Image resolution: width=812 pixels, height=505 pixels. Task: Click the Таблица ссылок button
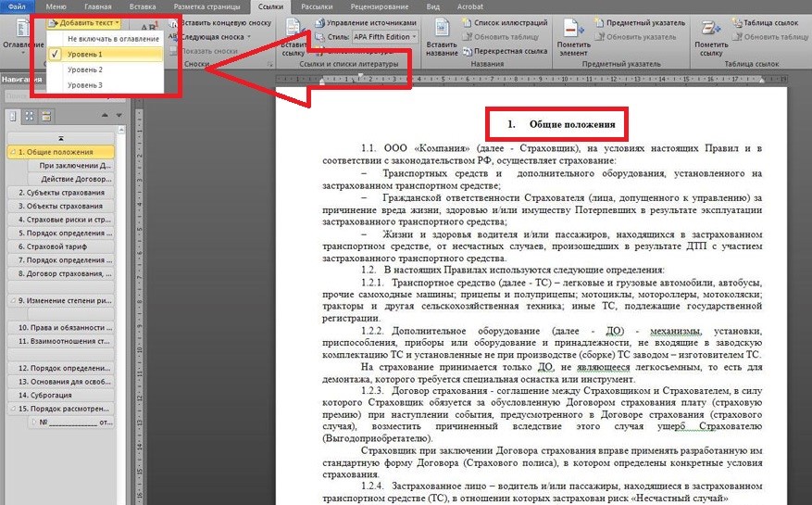pyautogui.click(x=766, y=23)
